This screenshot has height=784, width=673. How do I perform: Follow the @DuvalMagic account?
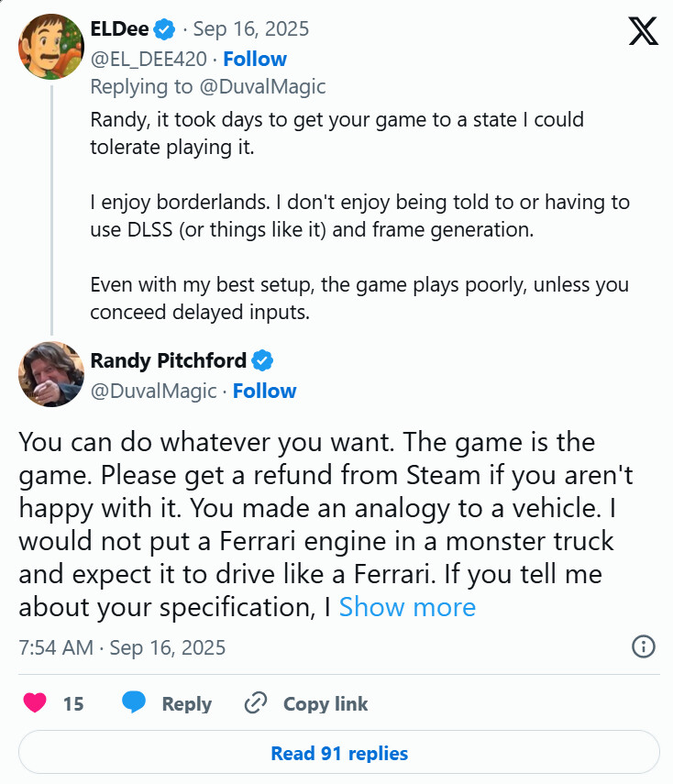coord(264,391)
